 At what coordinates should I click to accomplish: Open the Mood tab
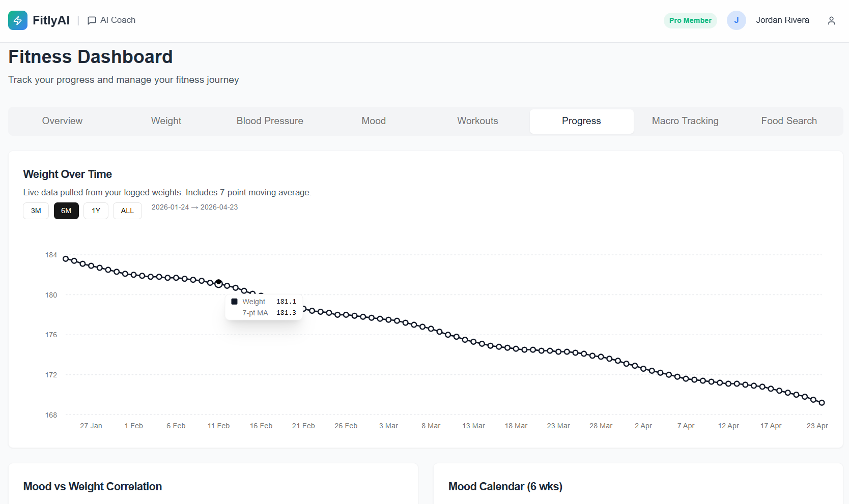tap(373, 121)
